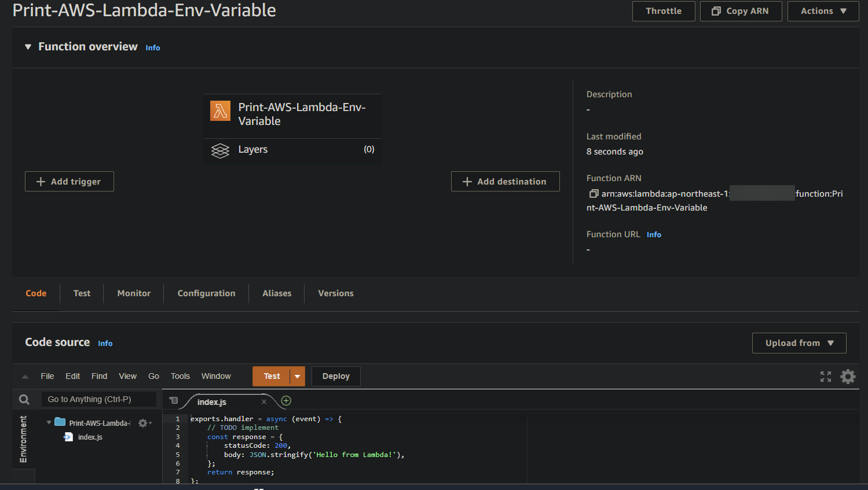Click the Throttle button
Viewport: 868px width, 490px height.
pyautogui.click(x=664, y=11)
